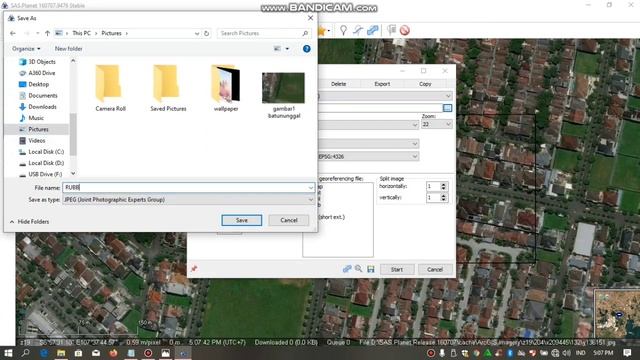Refresh the Pictures folder view
The image size is (640, 360).
(207, 33)
